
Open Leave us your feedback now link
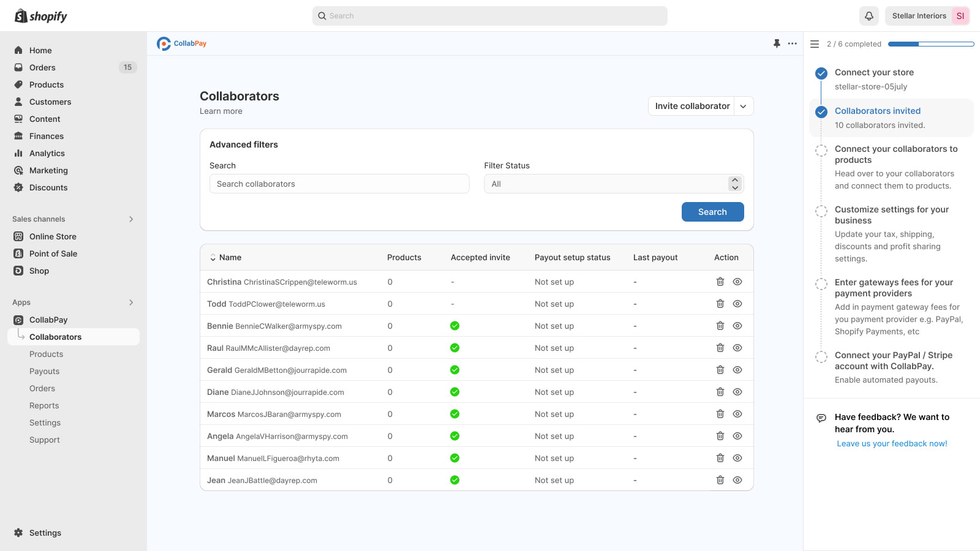(892, 444)
